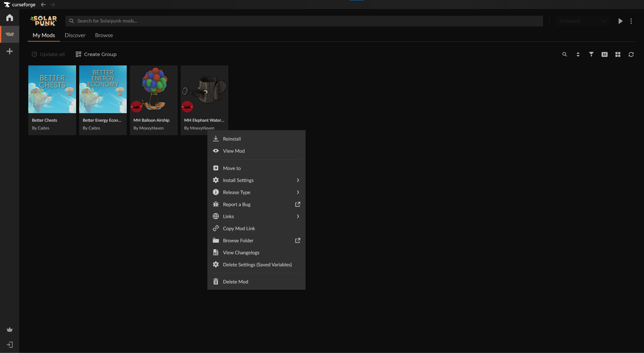The height and width of the screenshot is (353, 644).
Task: Open the premium crown icon
Action: tap(9, 329)
